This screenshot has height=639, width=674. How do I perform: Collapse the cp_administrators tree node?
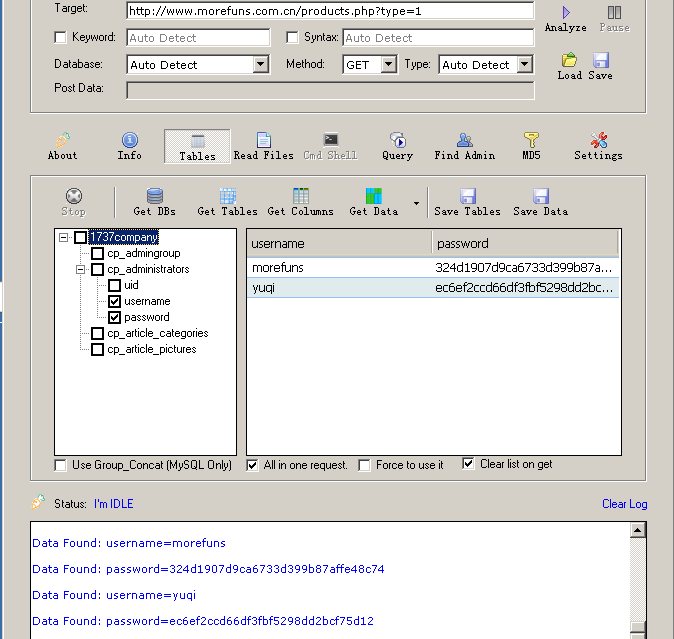80,269
